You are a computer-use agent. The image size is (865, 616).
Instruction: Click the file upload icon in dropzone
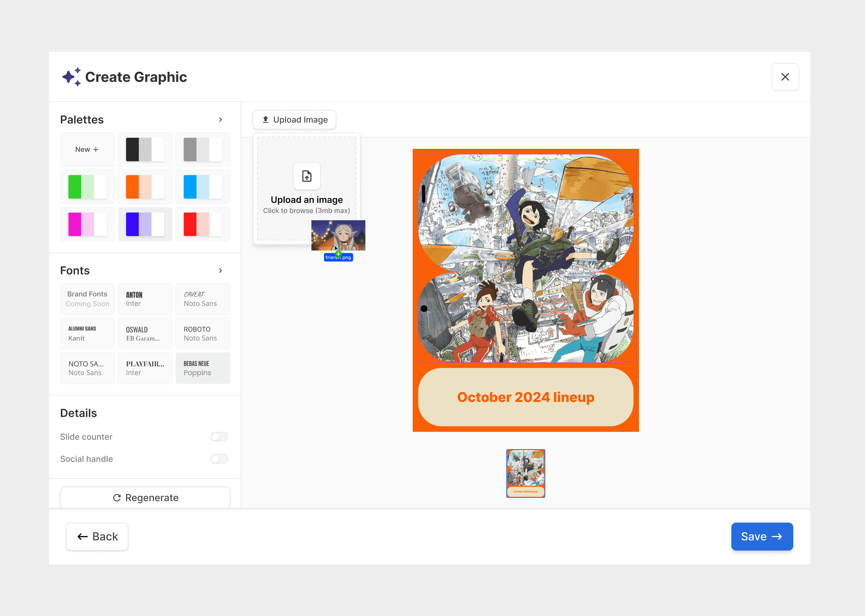coord(306,176)
